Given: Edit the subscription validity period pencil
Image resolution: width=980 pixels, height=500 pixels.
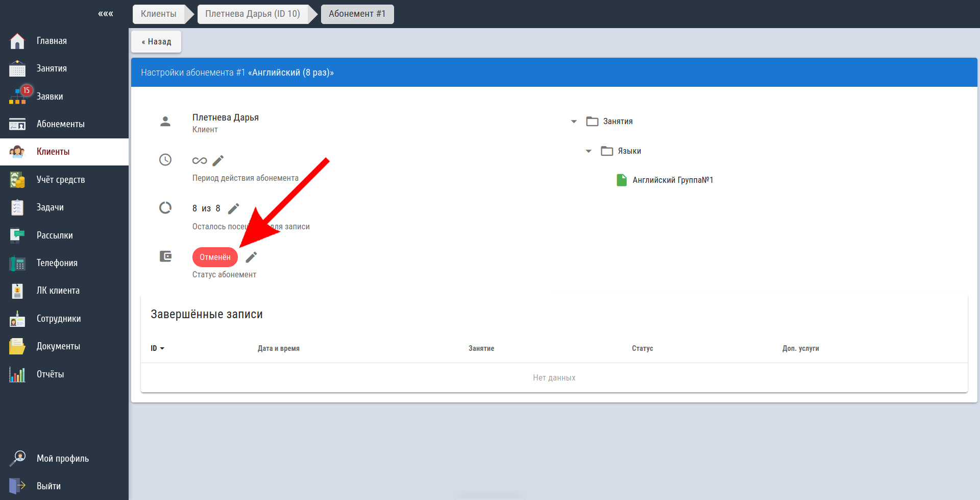Looking at the screenshot, I should point(218,161).
